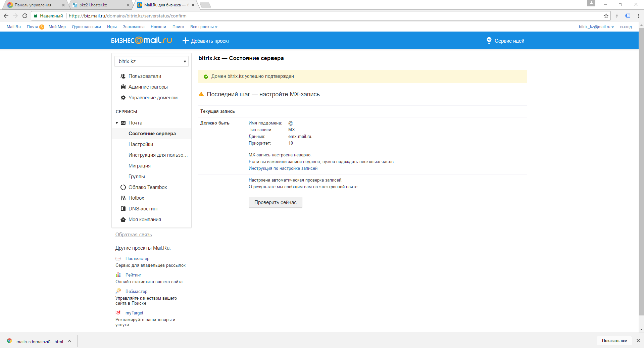Click the page vertical scrollbar
Viewport: 644px width, 348px height.
[641, 171]
